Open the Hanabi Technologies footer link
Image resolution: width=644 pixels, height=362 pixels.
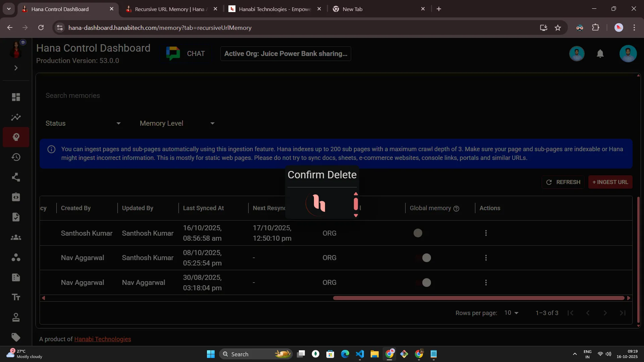(x=102, y=339)
